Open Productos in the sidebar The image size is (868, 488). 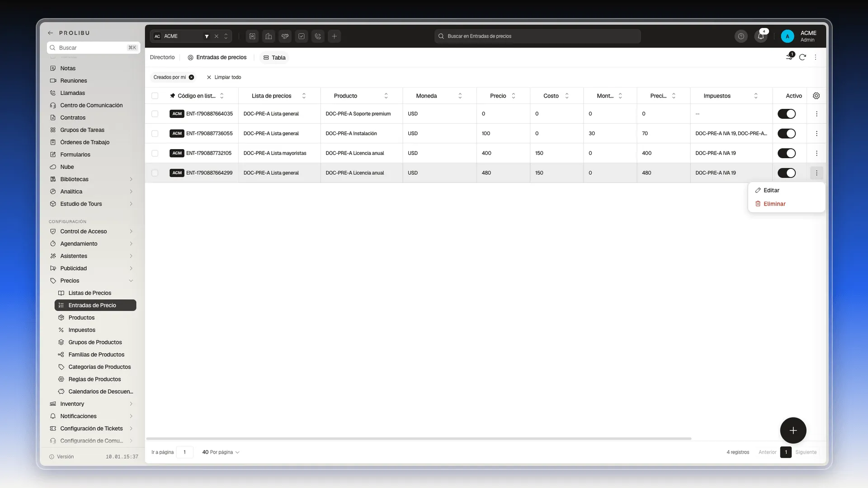coord(95,318)
